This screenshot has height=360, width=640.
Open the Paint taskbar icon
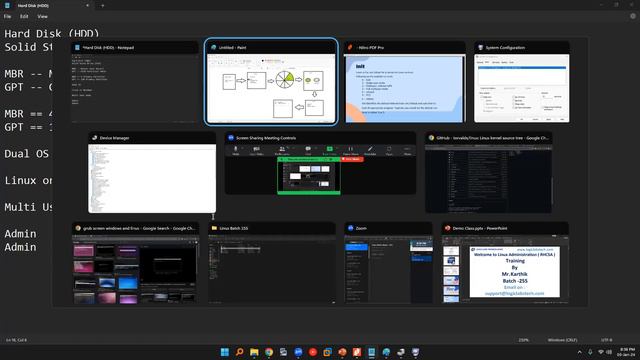click(x=386, y=352)
